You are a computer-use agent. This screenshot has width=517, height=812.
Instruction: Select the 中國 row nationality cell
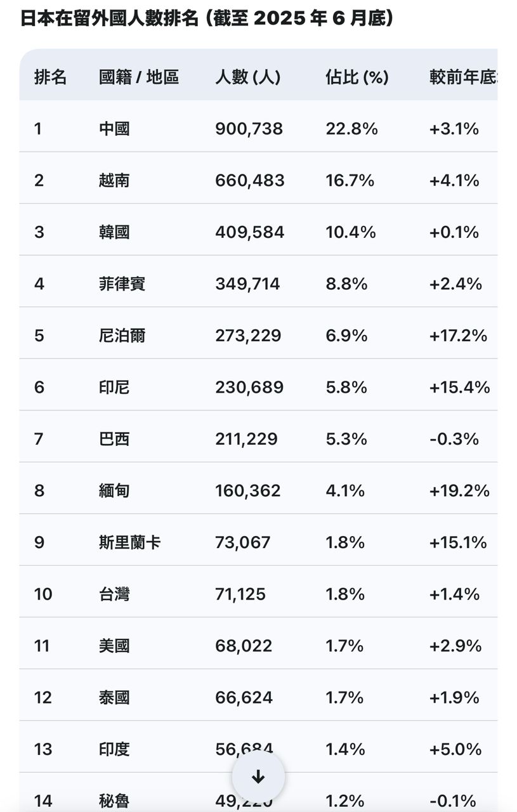tap(114, 129)
